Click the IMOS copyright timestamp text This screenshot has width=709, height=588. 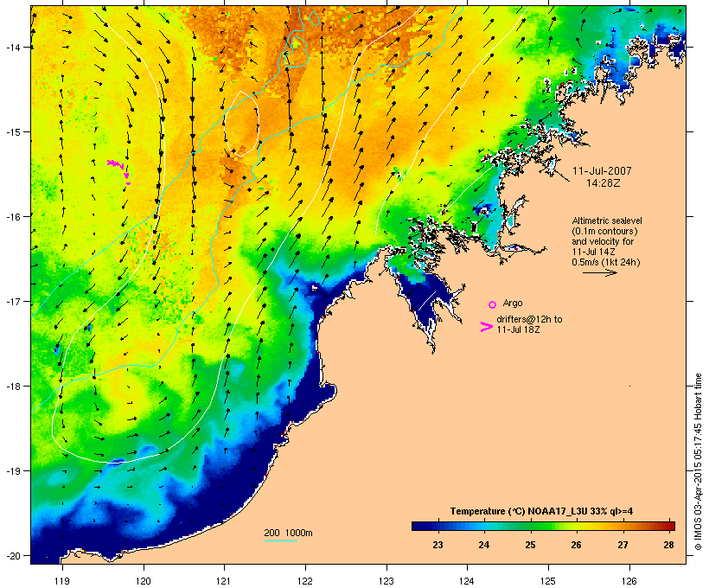698,462
